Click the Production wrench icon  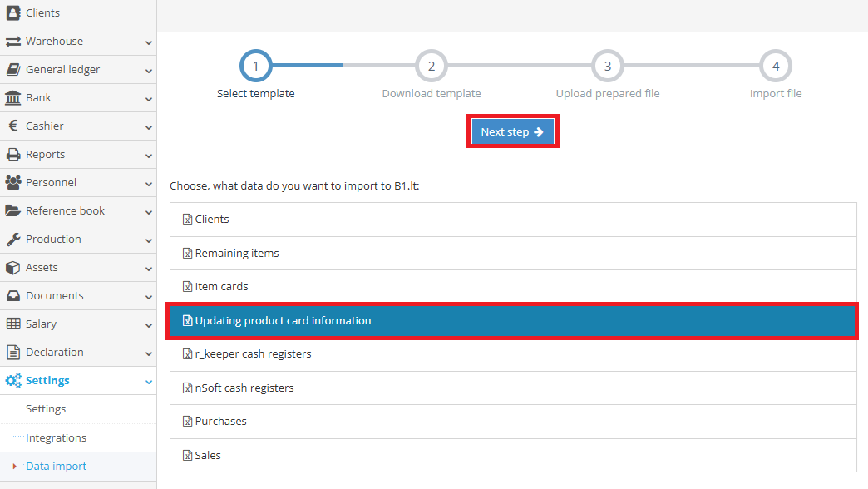[15, 239]
